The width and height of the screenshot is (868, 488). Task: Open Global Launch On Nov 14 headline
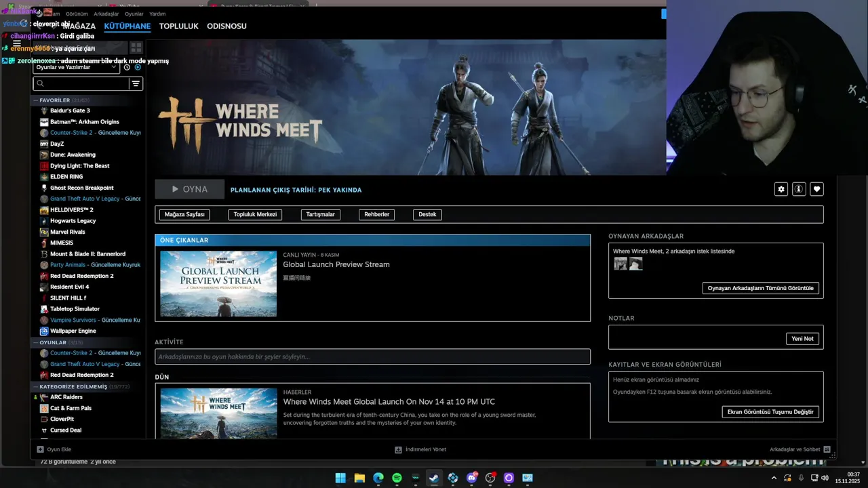(389, 402)
